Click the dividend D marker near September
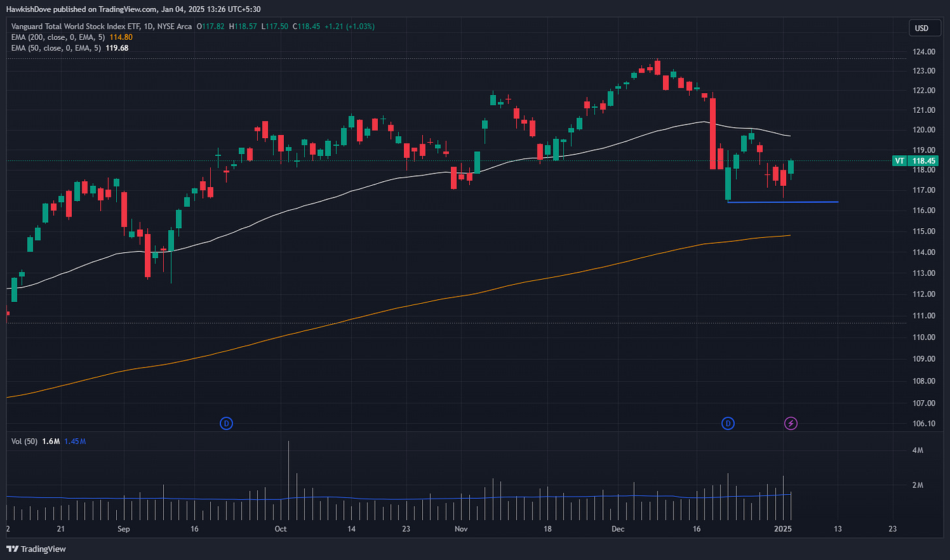The image size is (950, 560). [226, 424]
